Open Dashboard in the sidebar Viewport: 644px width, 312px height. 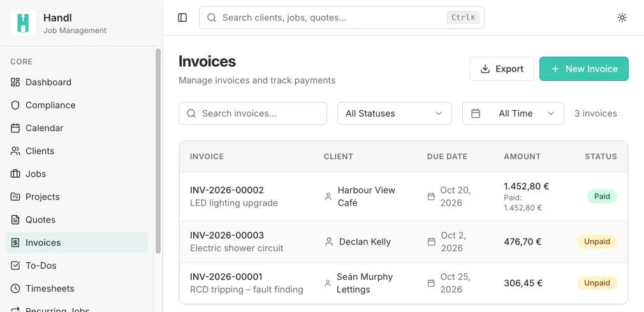point(77,82)
